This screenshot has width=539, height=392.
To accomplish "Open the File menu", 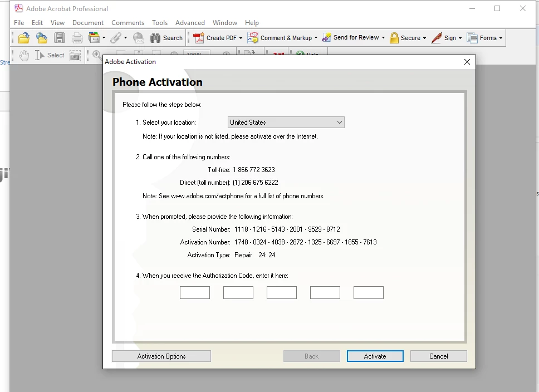I will click(19, 23).
